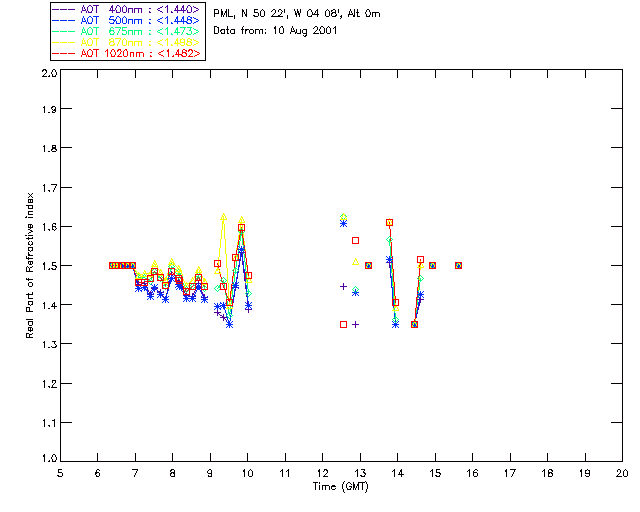640x512 pixels.
Task: Click the y-axis tick label 1.6
Action: [x=49, y=227]
